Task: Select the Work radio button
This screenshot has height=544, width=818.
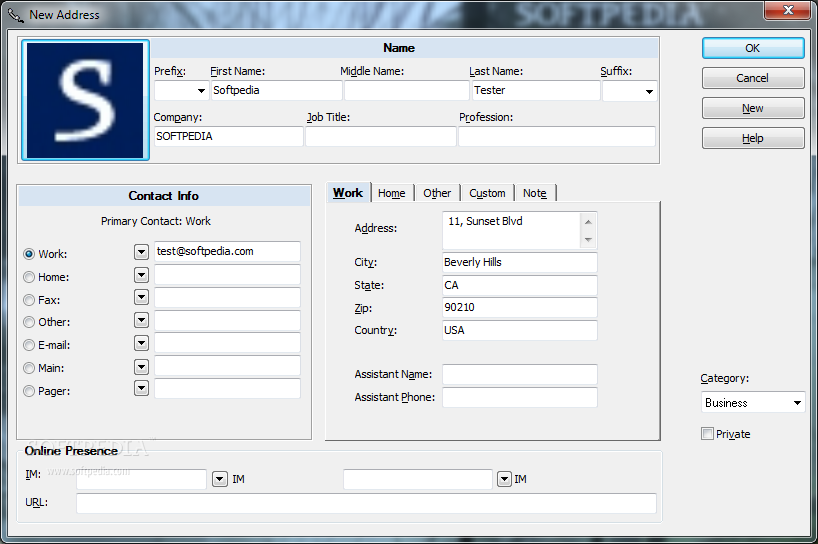Action: (x=29, y=254)
